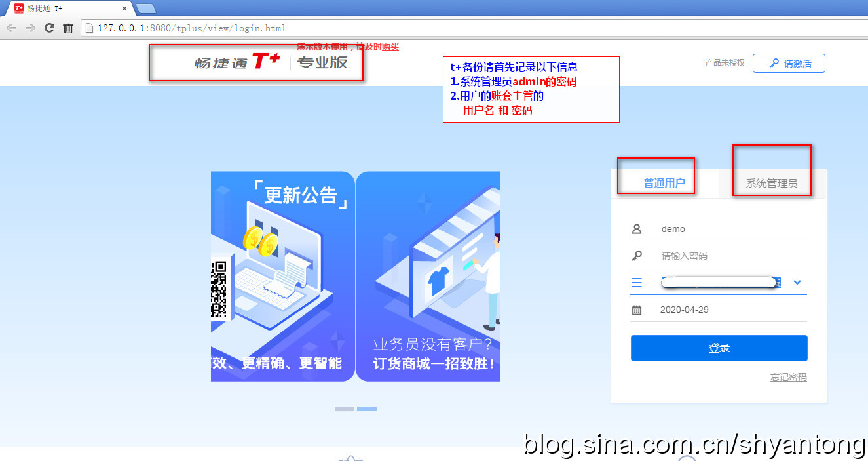Screen dimensions: 868x461
Task: Click the browser back arrow
Action: coord(11,28)
